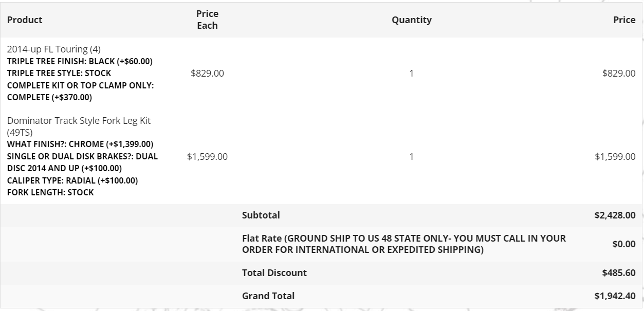The width and height of the screenshot is (644, 311).
Task: Open the Dominator Track Style Fork Leg Kit product
Action: [79, 126]
